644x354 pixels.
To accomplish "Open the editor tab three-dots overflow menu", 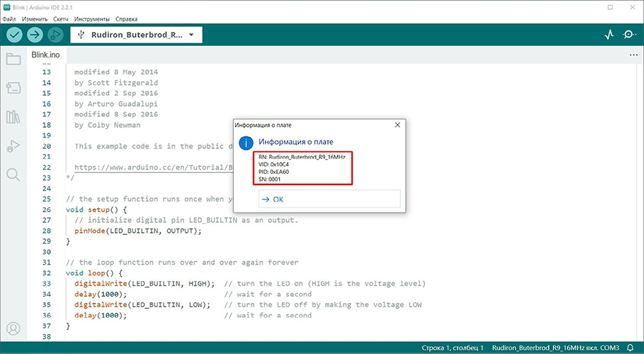I will coord(633,55).
